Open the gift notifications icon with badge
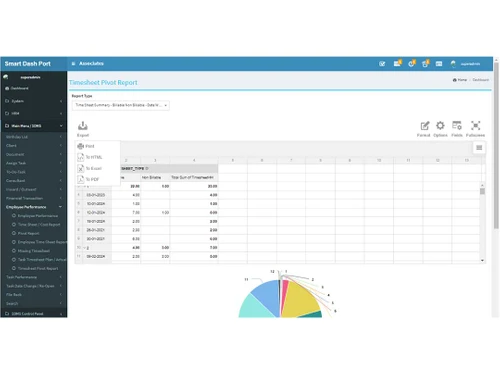Screen dimensions: 500x375 click(x=425, y=63)
